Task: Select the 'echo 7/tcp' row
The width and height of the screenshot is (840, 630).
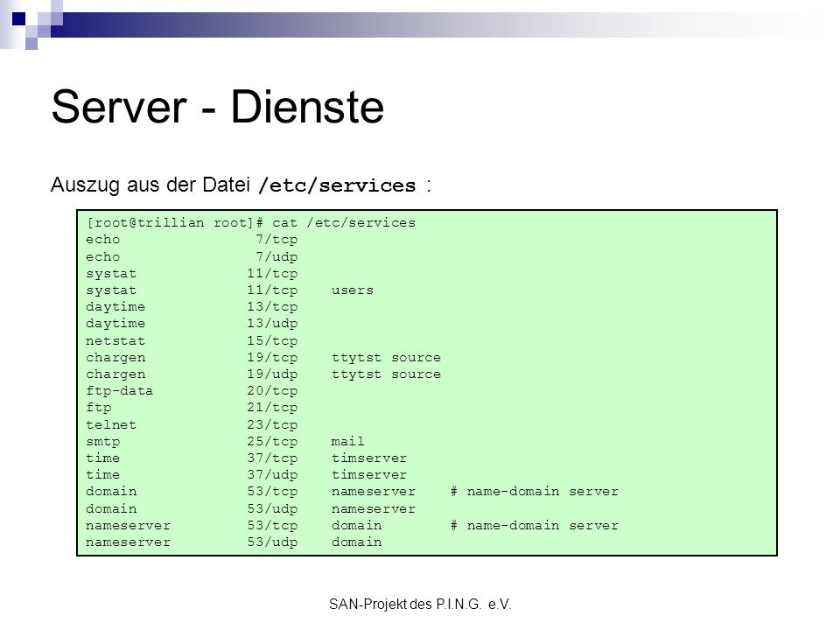Action: click(x=192, y=240)
